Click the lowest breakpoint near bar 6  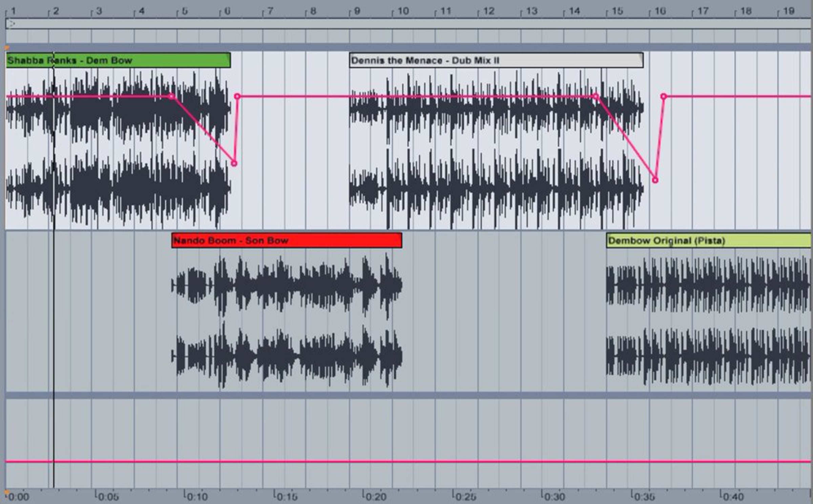click(x=234, y=163)
